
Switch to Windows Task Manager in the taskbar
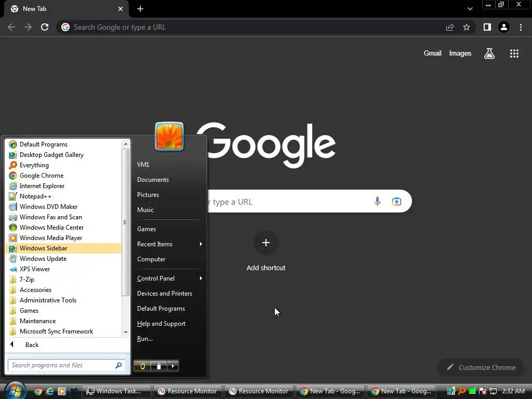tap(117, 391)
